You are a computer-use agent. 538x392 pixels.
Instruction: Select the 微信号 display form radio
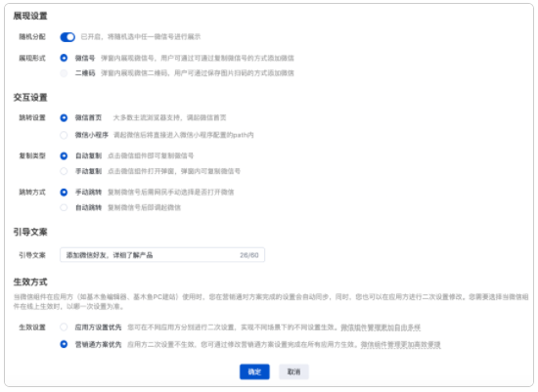(64, 58)
